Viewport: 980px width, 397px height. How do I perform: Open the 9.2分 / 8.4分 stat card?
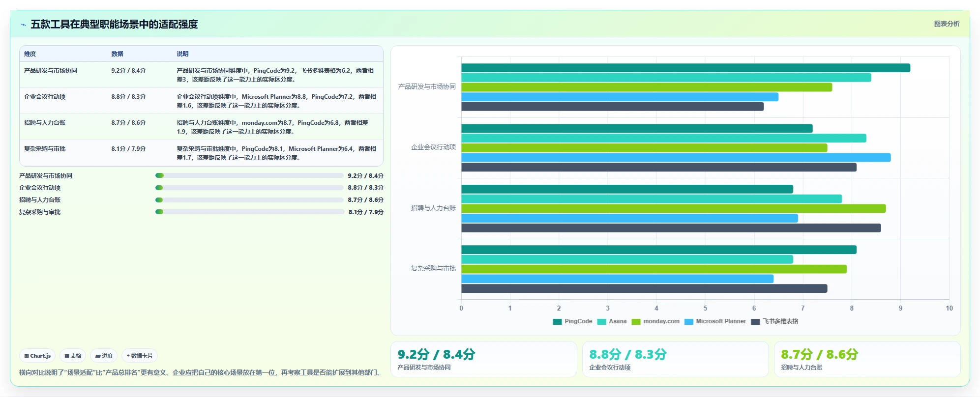(x=483, y=359)
